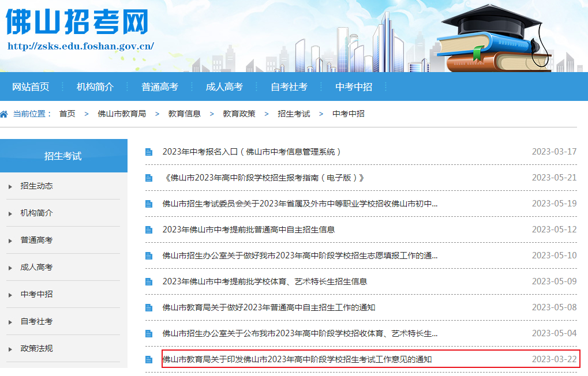This screenshot has height=376, width=588.
Task: Click the 佛山招考网 site logo
Action: pos(77,22)
